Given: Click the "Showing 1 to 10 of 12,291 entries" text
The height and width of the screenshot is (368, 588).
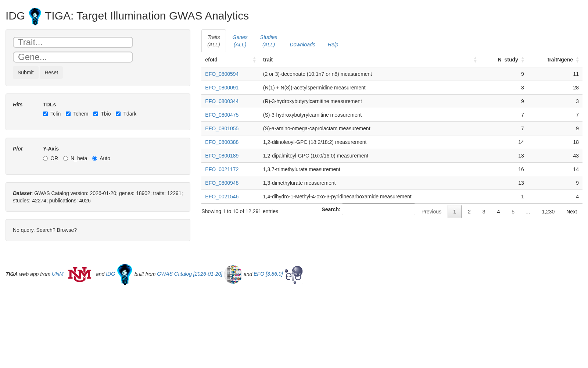Looking at the screenshot, I should pyautogui.click(x=240, y=211).
